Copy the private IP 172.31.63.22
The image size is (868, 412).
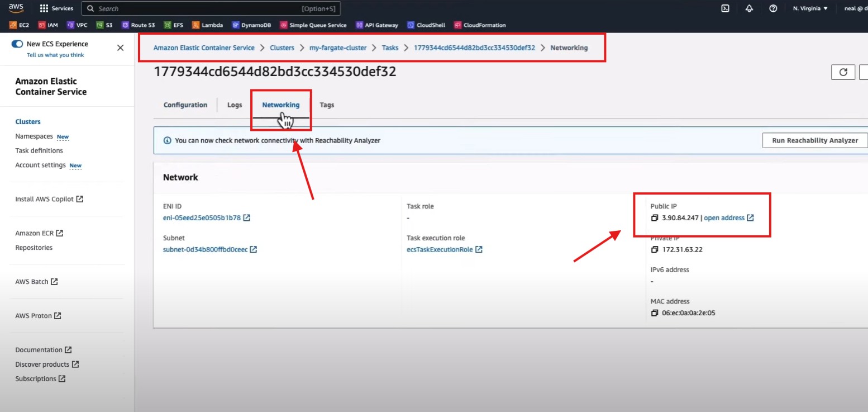coord(655,249)
